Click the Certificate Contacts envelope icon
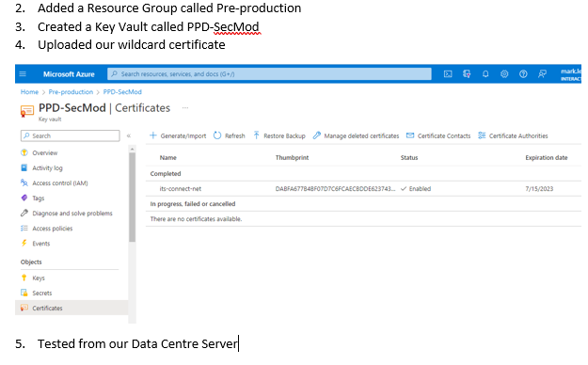 click(410, 135)
